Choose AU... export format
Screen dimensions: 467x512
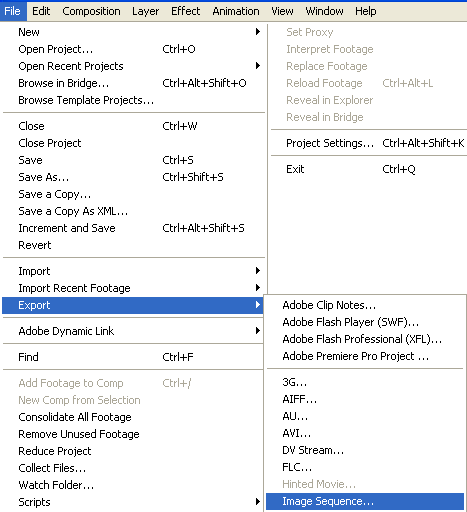click(x=365, y=416)
